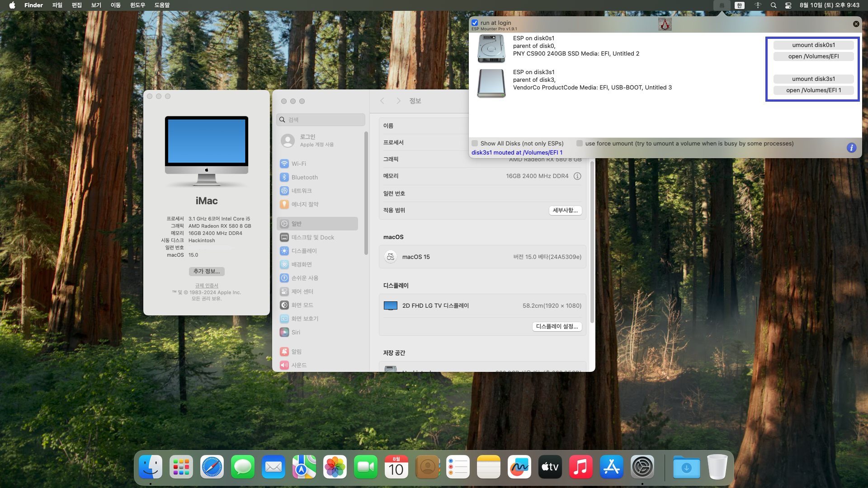Select 네트워크 in Settings sidebar
The height and width of the screenshot is (488, 868).
click(x=317, y=191)
